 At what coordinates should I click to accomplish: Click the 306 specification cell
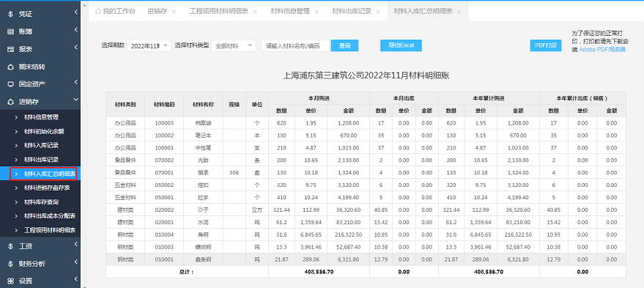click(x=234, y=172)
